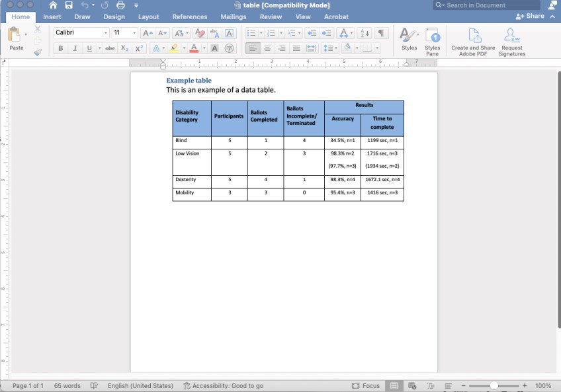Click the Paste icon
Image resolution: width=561 pixels, height=392 pixels.
(x=15, y=36)
